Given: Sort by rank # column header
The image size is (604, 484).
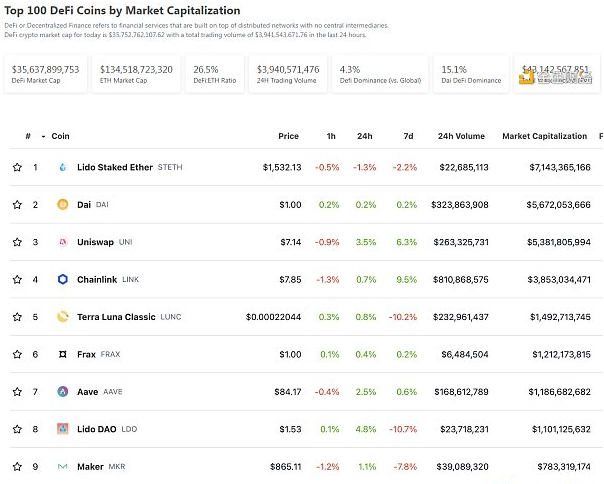Looking at the screenshot, I should 28,136.
